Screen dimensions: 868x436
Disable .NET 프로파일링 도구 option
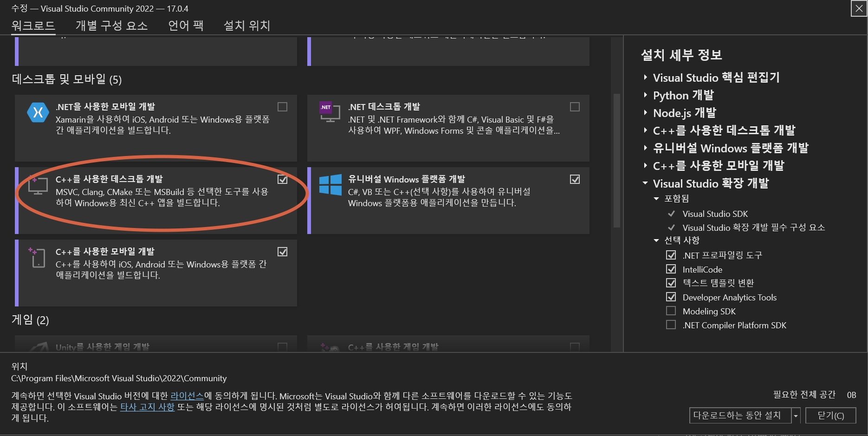(x=671, y=255)
